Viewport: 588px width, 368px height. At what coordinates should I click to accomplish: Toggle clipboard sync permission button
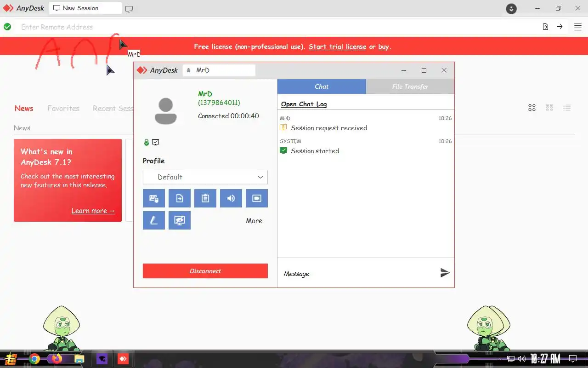(205, 198)
